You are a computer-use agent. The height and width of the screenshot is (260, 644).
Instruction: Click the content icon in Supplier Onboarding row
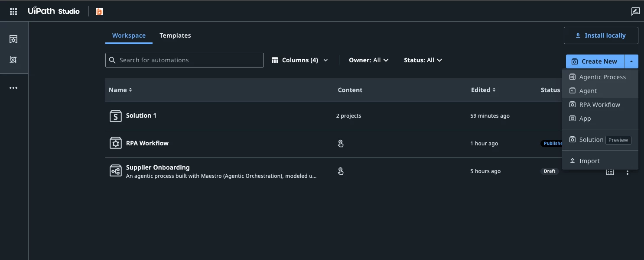point(341,171)
